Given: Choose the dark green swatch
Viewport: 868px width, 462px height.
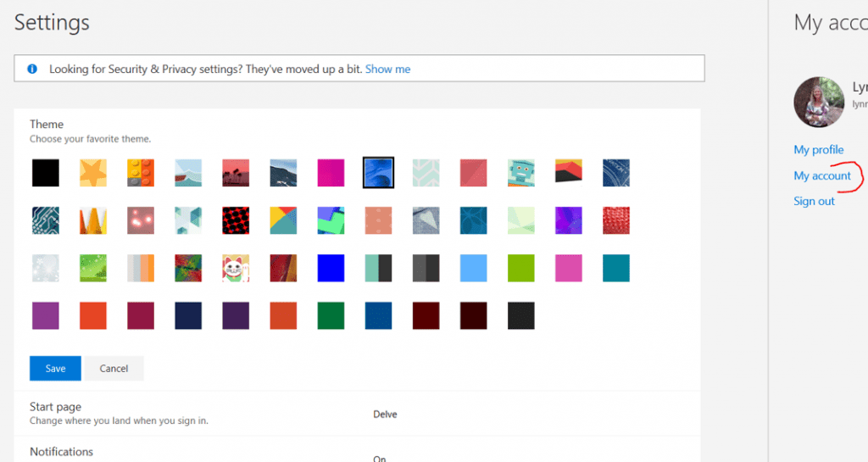Looking at the screenshot, I should coord(331,315).
